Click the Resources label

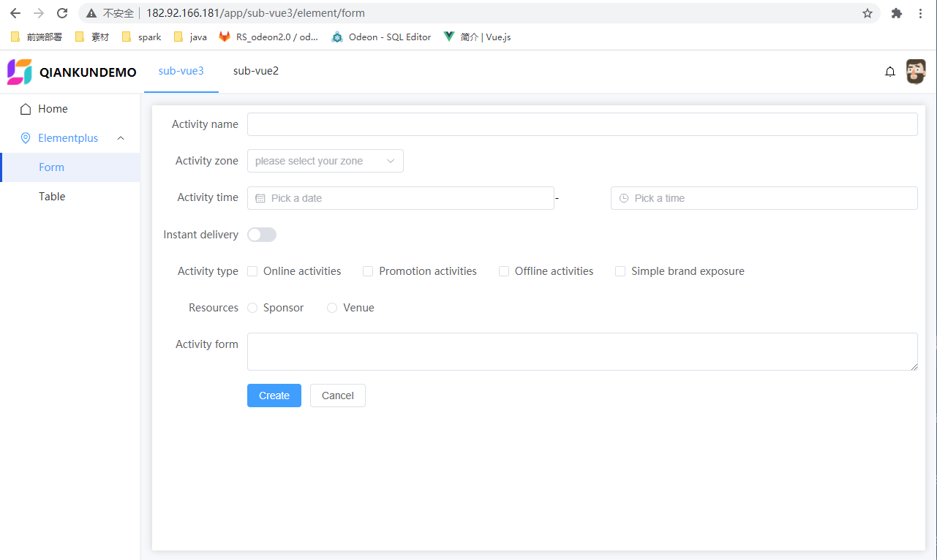214,308
